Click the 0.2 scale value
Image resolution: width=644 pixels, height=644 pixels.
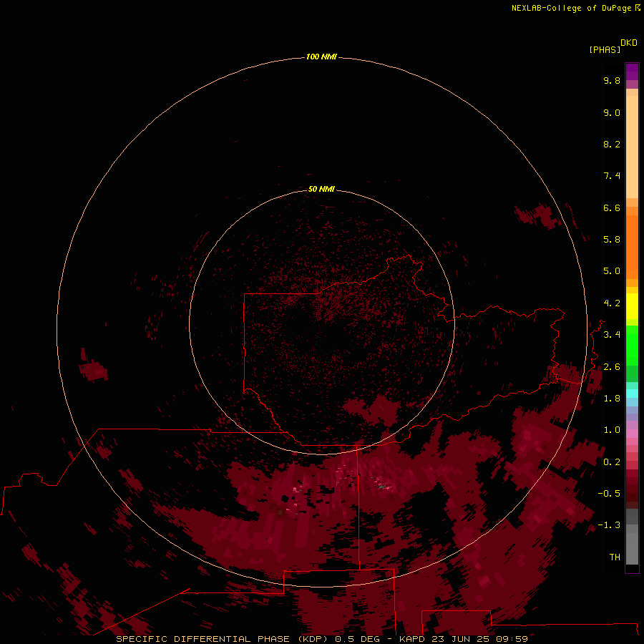coord(612,462)
